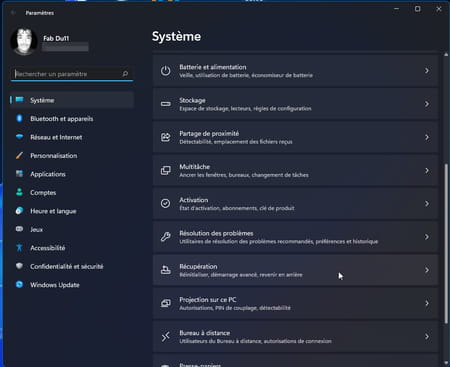Click the Windows Update sync icon

click(x=19, y=284)
